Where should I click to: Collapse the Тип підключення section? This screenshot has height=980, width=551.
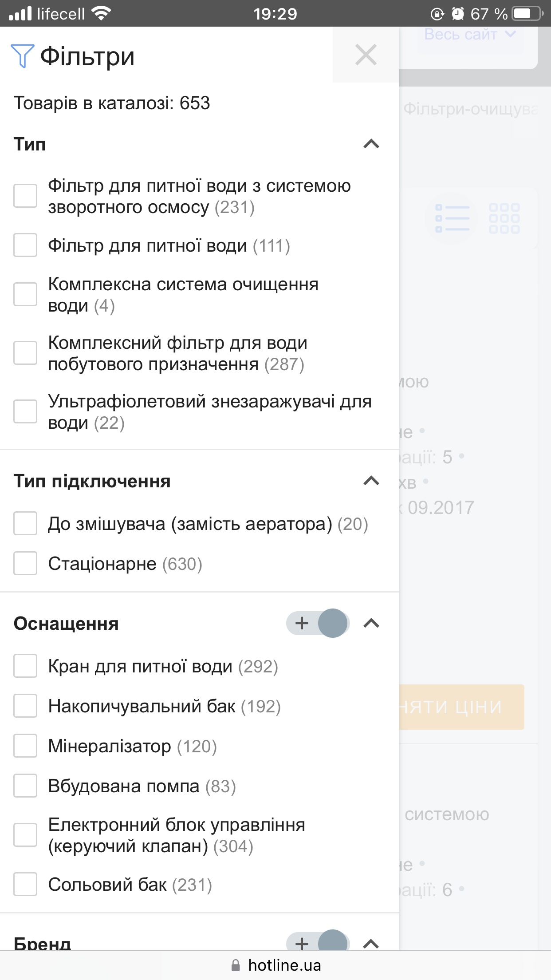(371, 481)
